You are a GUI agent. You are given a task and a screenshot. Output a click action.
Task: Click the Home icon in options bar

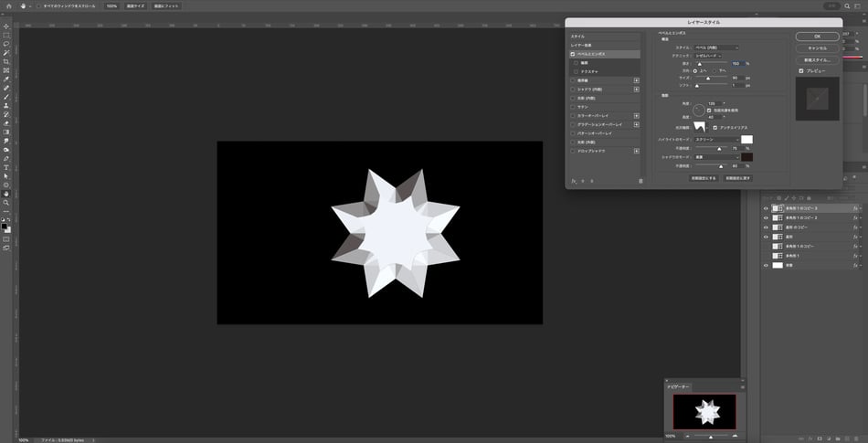click(x=7, y=5)
